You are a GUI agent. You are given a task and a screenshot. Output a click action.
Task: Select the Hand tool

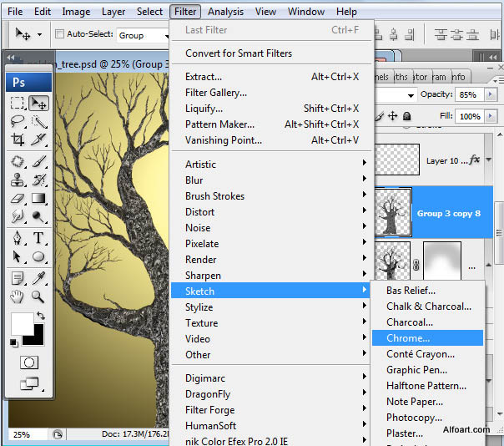click(18, 296)
